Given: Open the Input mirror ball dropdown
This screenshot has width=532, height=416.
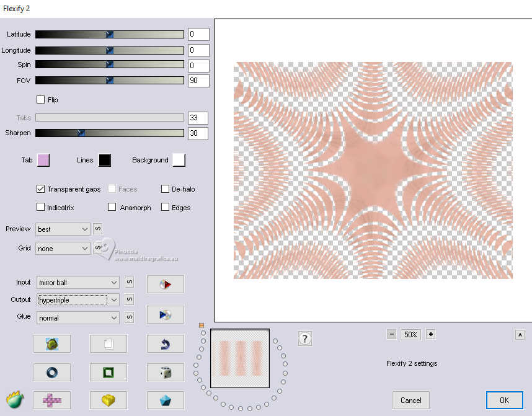Looking at the screenshot, I should pos(78,283).
